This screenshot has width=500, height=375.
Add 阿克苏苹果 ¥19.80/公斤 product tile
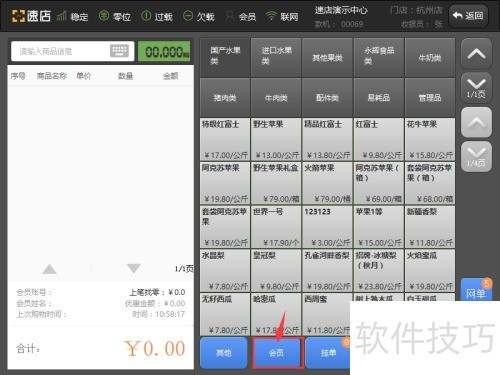(225, 183)
